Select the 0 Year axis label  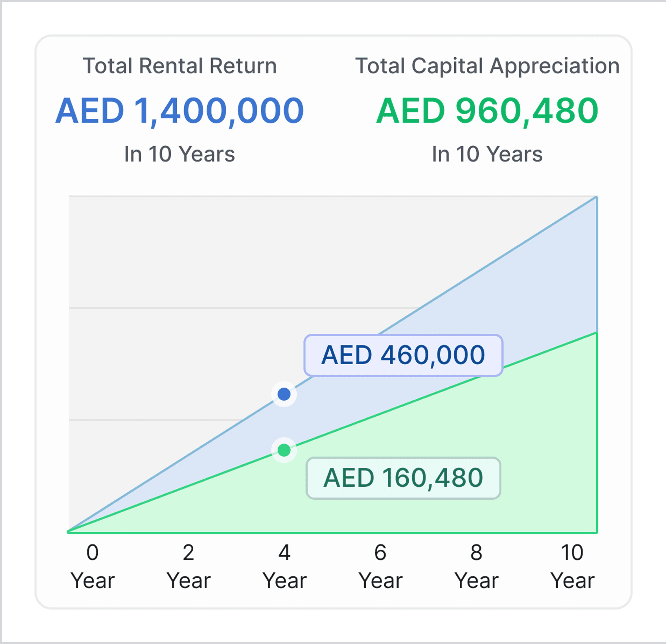93,566
